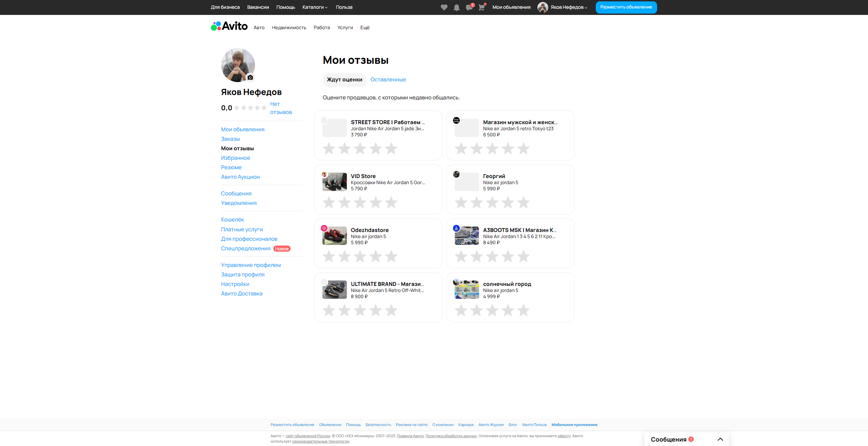Open the Ещё categories menu
The image size is (868, 446).
click(x=365, y=27)
